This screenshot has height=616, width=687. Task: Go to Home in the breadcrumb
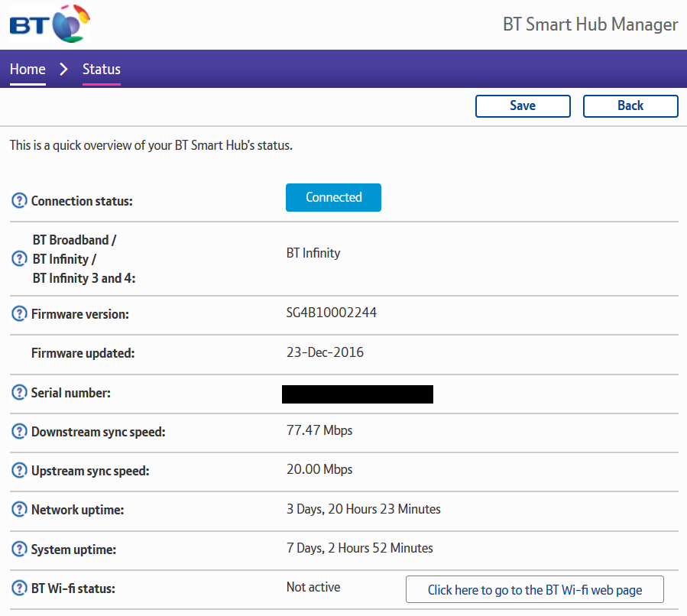(28, 70)
